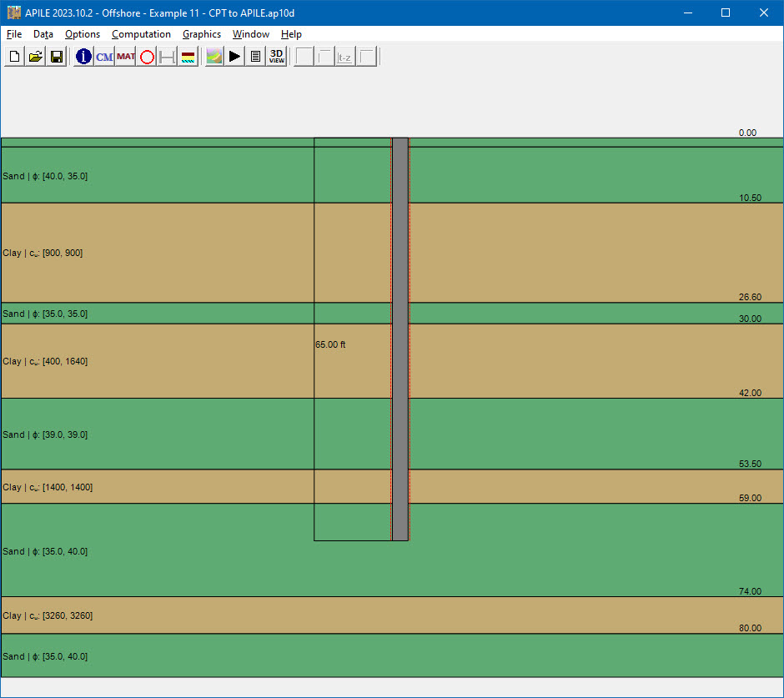
Task: Open the Graphics menu
Action: pos(202,34)
